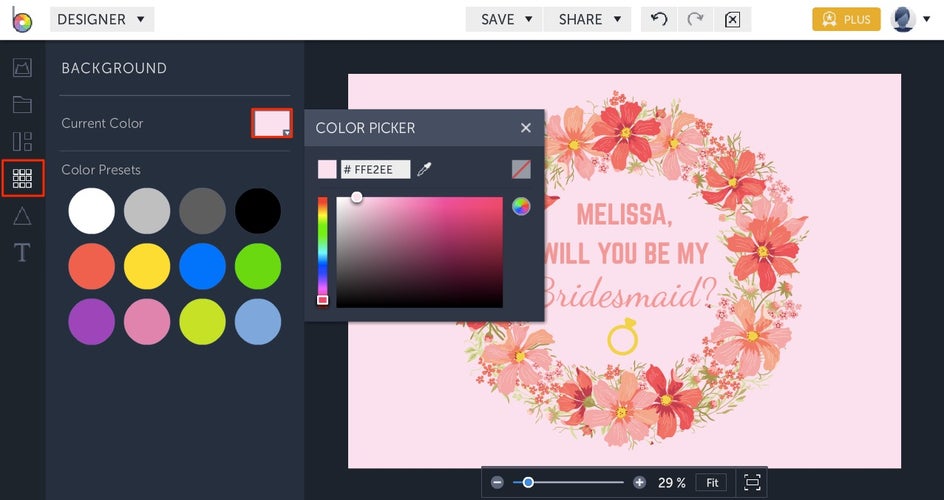Screen dimensions: 944x500
Task: Click the Color Presets label
Action: click(101, 170)
